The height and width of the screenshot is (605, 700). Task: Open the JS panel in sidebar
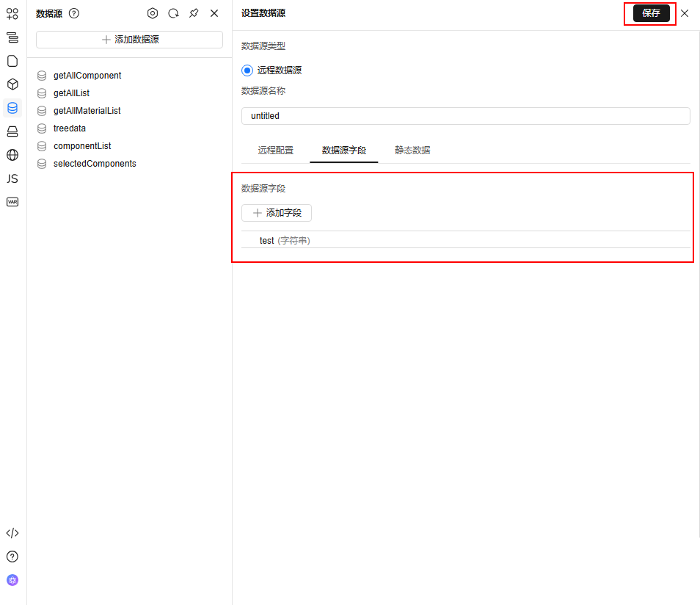(x=12, y=178)
